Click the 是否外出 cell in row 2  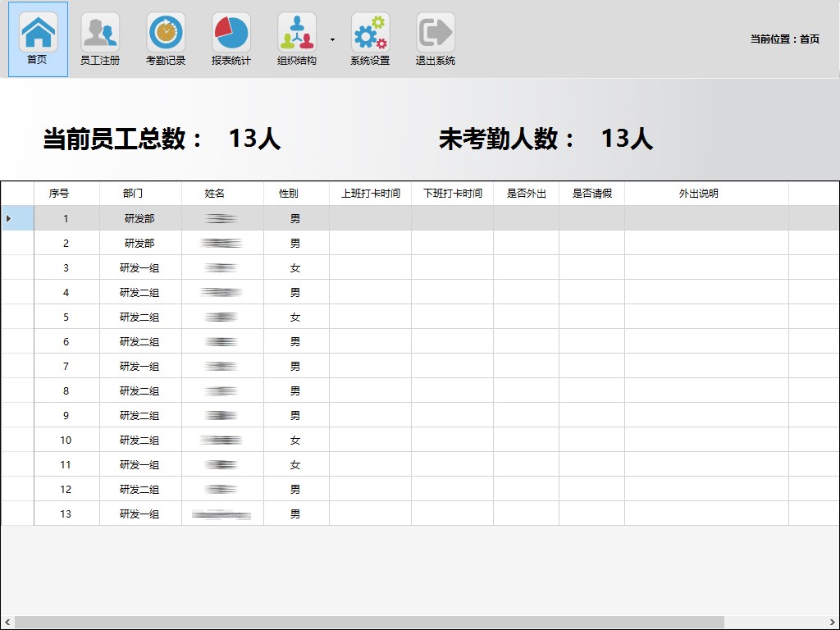pos(526,243)
